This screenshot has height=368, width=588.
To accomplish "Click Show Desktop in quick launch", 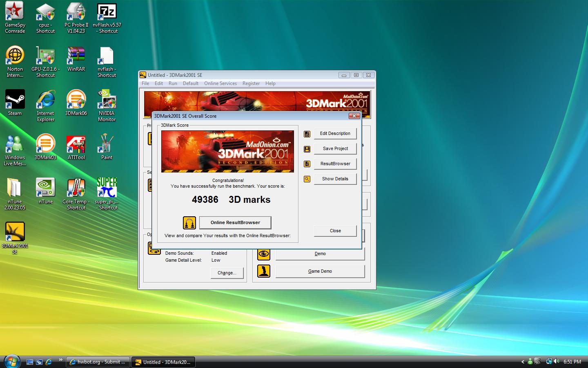I will pos(29,362).
